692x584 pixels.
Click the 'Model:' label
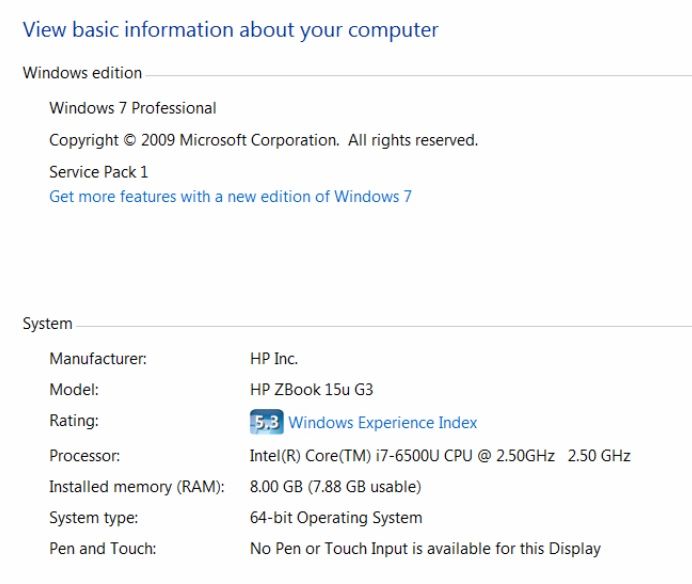click(74, 390)
